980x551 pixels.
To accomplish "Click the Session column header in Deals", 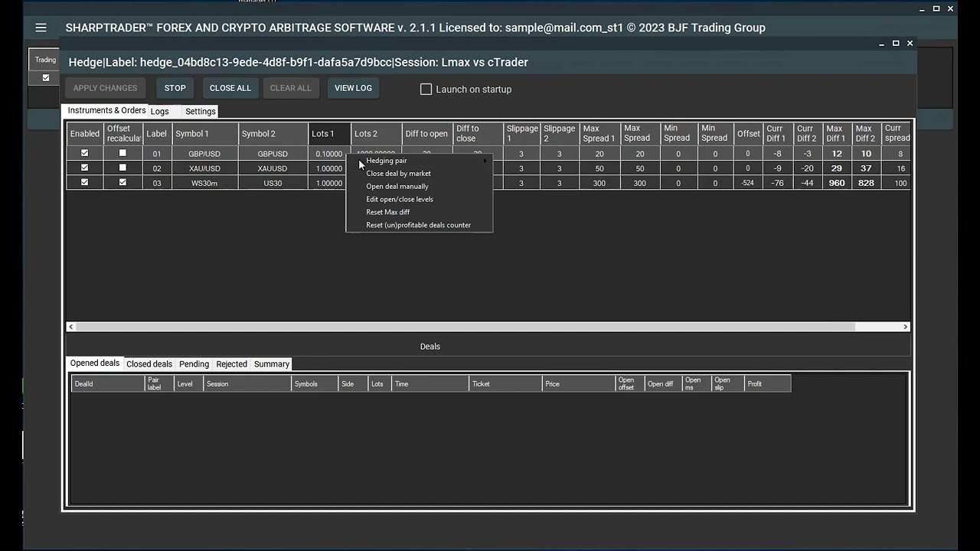I will pos(247,383).
